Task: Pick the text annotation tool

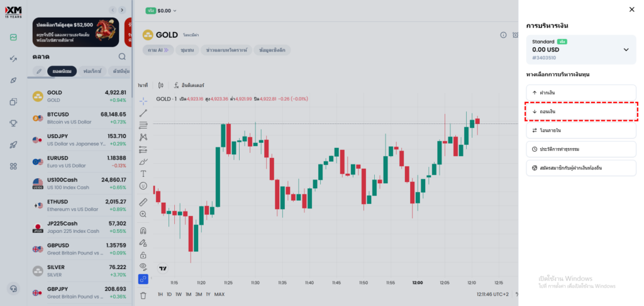Action: click(143, 173)
